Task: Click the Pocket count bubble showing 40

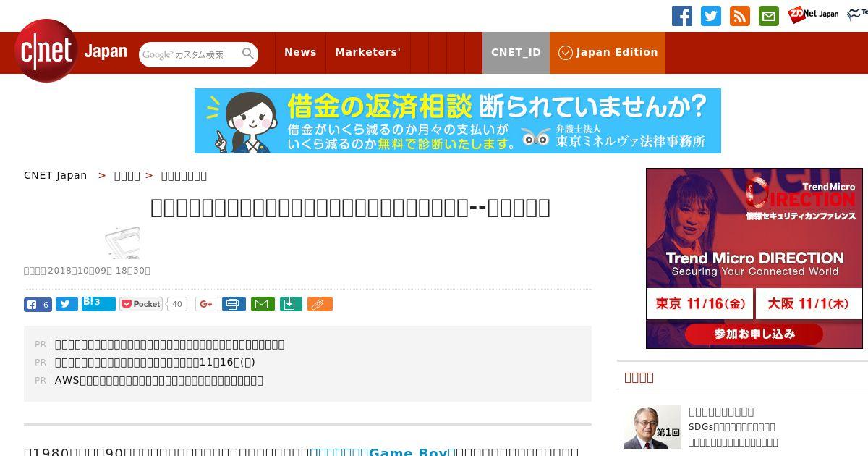Action: click(177, 304)
